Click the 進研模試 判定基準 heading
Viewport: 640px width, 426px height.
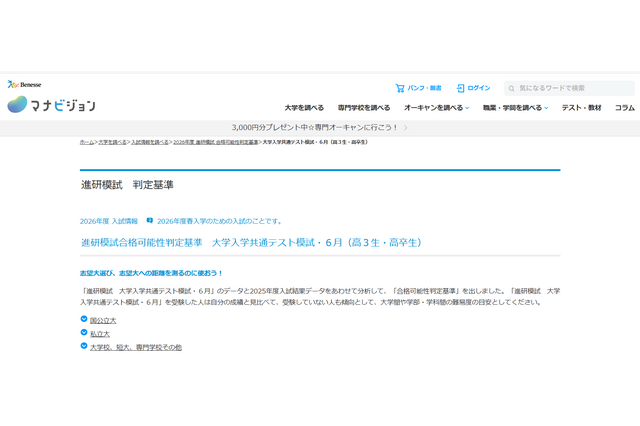point(127,185)
